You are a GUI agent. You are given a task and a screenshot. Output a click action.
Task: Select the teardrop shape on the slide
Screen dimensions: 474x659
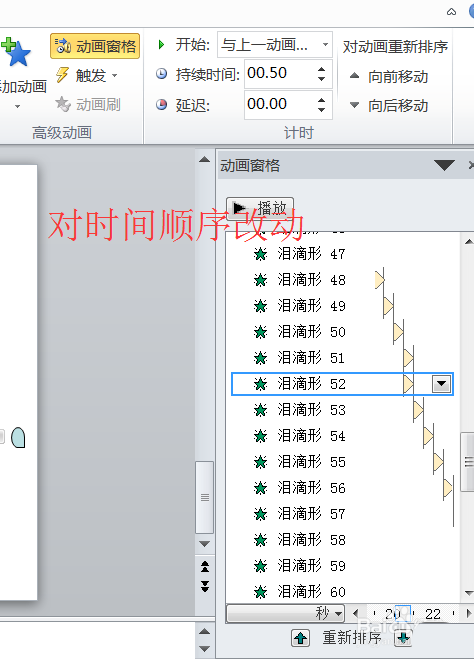click(18, 438)
